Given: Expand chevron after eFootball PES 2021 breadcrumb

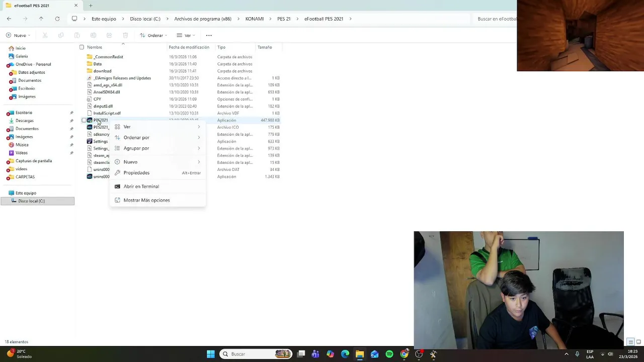Looking at the screenshot, I should (350, 19).
